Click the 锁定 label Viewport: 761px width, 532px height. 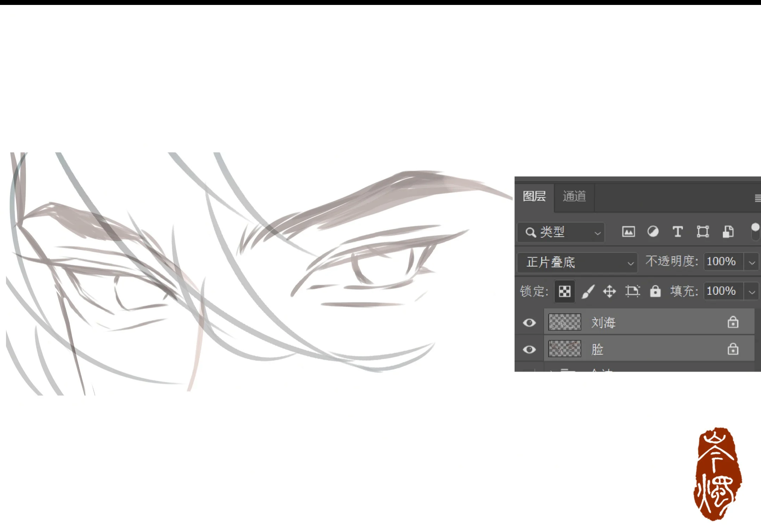[534, 291]
